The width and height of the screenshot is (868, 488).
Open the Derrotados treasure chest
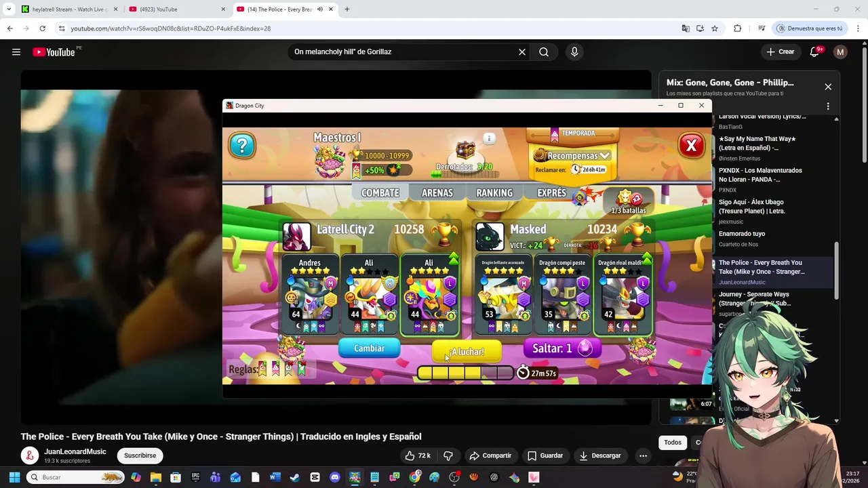tap(465, 150)
